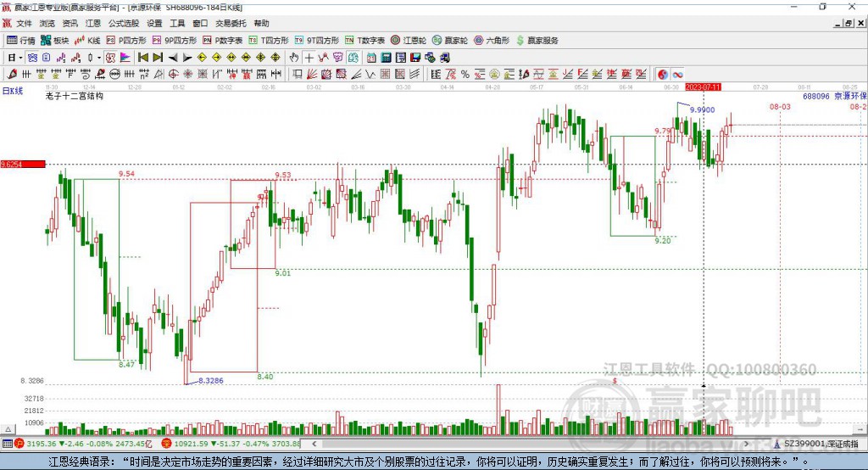Select the zigzag wave line tool

pyautogui.click(x=370, y=75)
